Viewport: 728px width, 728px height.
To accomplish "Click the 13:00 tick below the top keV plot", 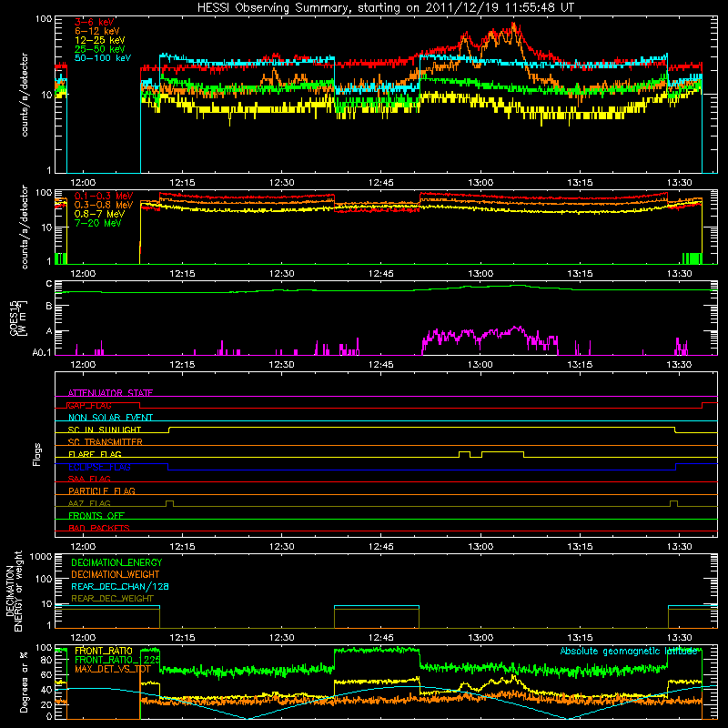I will (480, 183).
